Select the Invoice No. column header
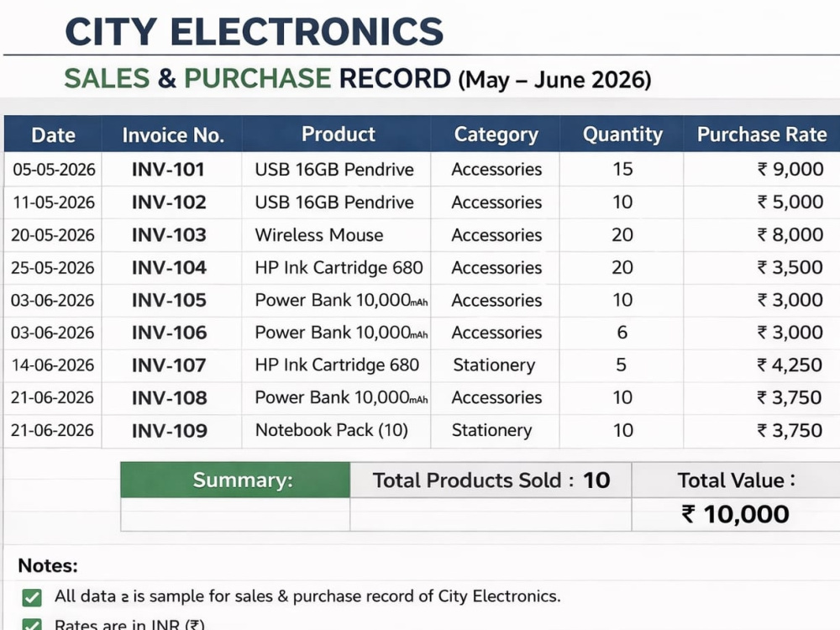Screen dimensions: 840x630 click(x=172, y=134)
